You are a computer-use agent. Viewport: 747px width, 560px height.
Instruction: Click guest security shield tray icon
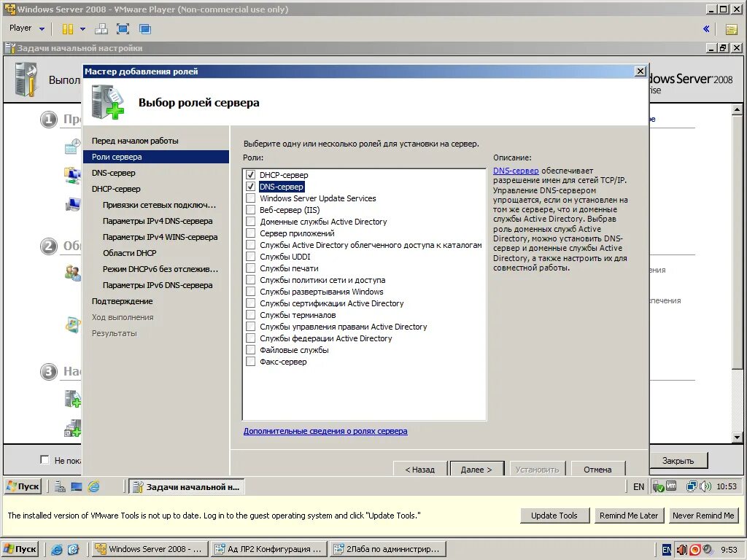click(x=659, y=486)
